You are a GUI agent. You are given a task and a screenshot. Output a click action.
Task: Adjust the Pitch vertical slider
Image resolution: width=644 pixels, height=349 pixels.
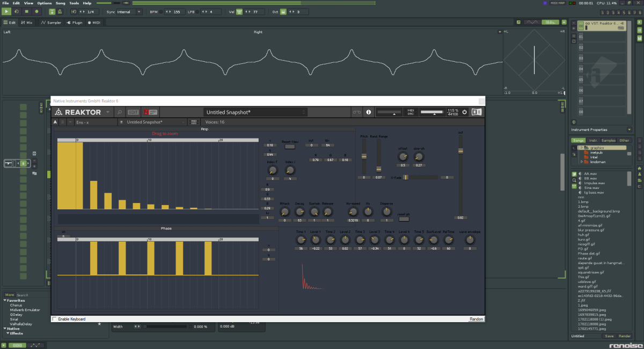(364, 156)
